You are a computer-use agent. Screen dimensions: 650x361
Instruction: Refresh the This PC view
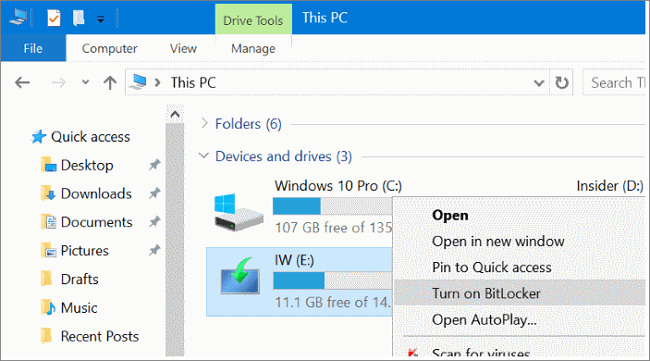click(x=562, y=82)
